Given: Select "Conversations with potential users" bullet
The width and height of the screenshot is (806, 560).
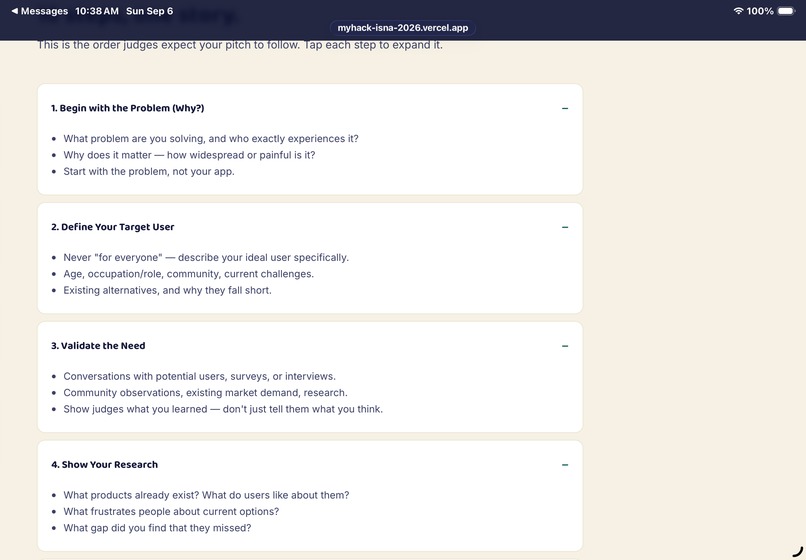Looking at the screenshot, I should (x=199, y=376).
